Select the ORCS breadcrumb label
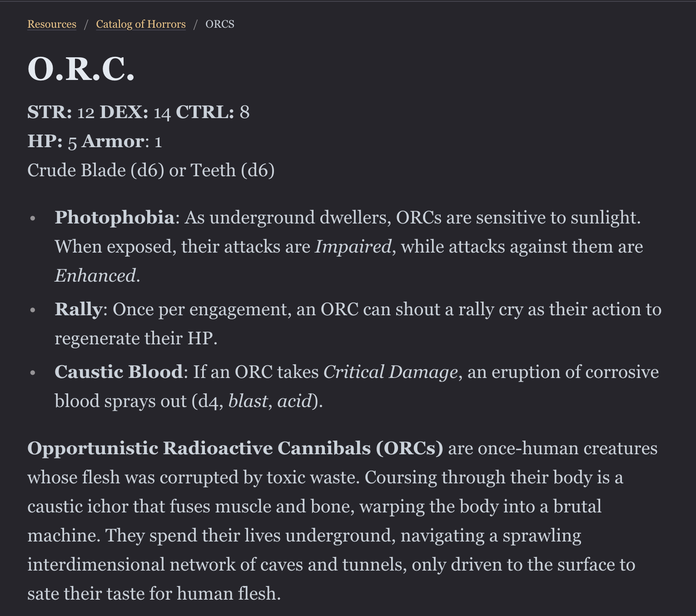The image size is (696, 616). coord(219,24)
